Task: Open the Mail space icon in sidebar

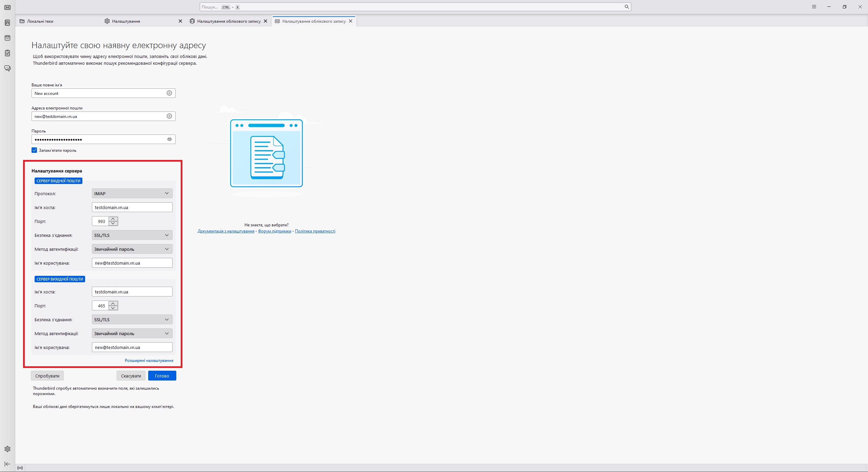Action: click(7, 7)
